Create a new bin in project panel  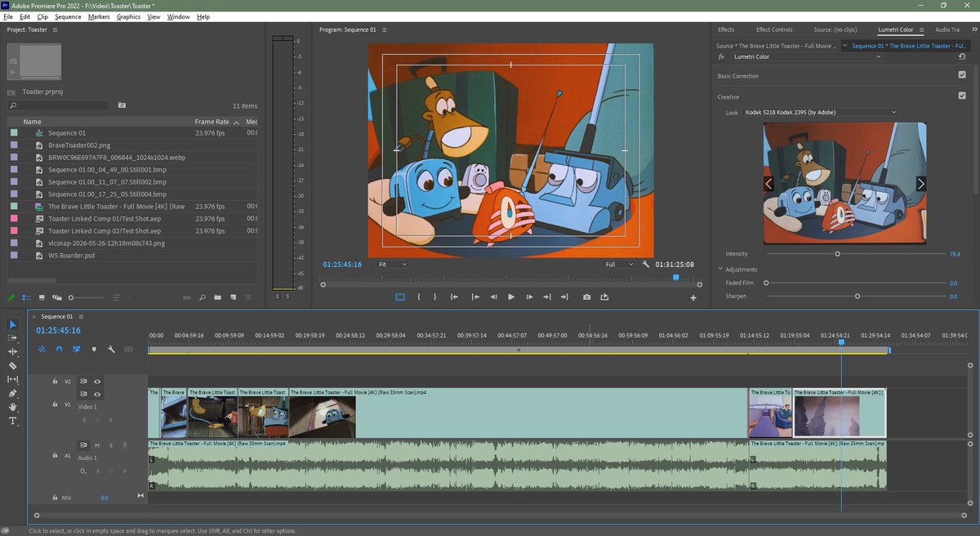click(x=216, y=297)
